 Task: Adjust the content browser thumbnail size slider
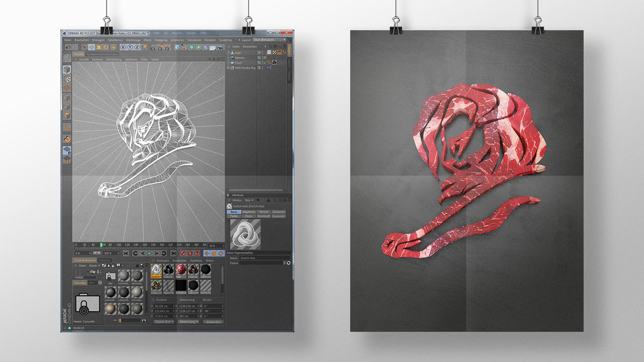point(130,320)
